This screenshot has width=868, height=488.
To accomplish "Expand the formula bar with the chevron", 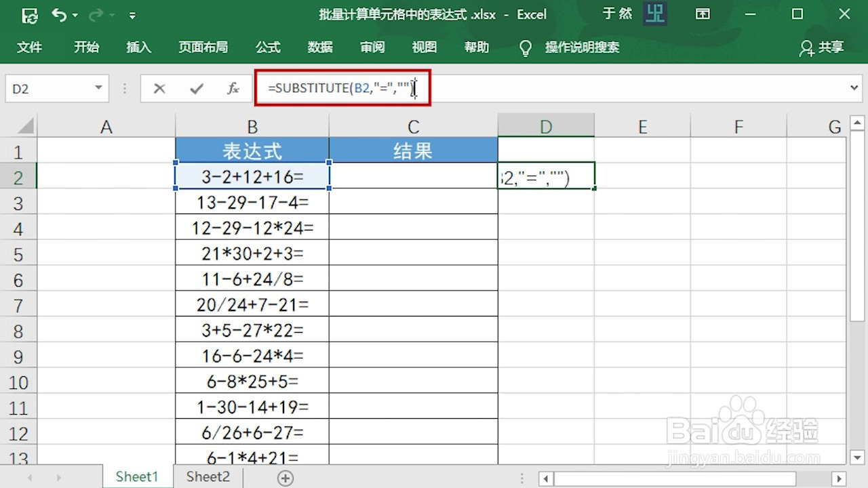I will click(x=854, y=88).
